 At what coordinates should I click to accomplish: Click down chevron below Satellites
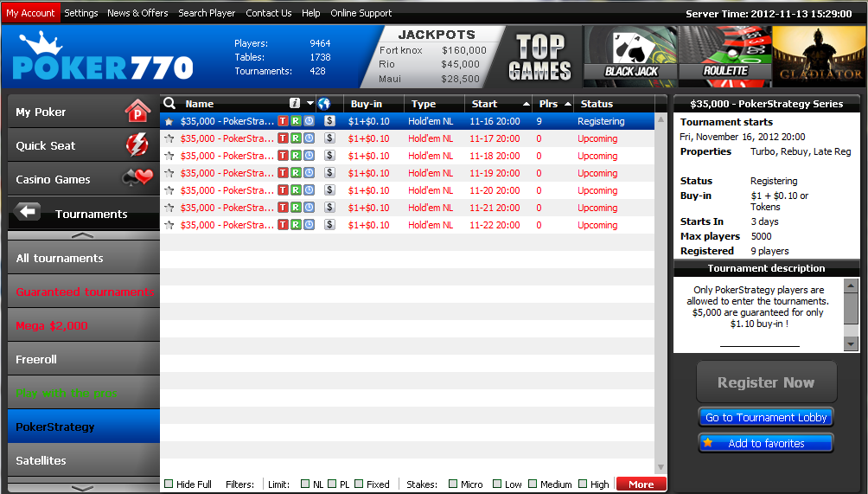point(83,488)
